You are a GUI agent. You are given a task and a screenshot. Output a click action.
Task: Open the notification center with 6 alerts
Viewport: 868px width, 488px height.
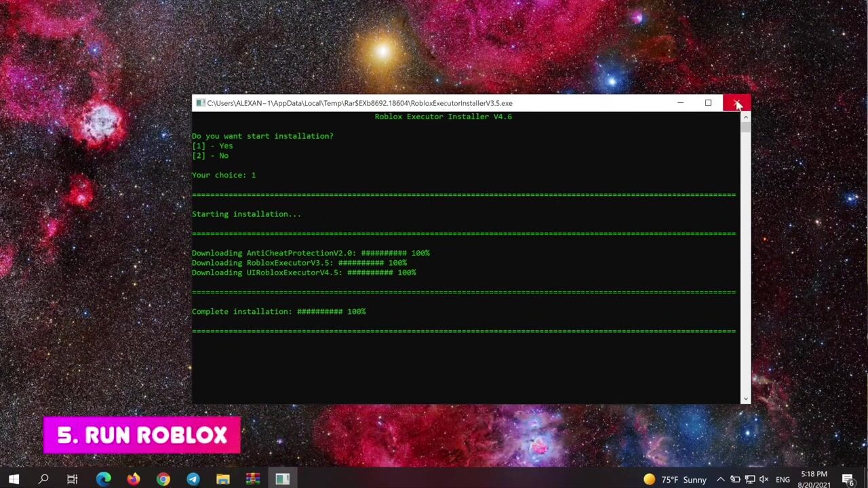(848, 480)
